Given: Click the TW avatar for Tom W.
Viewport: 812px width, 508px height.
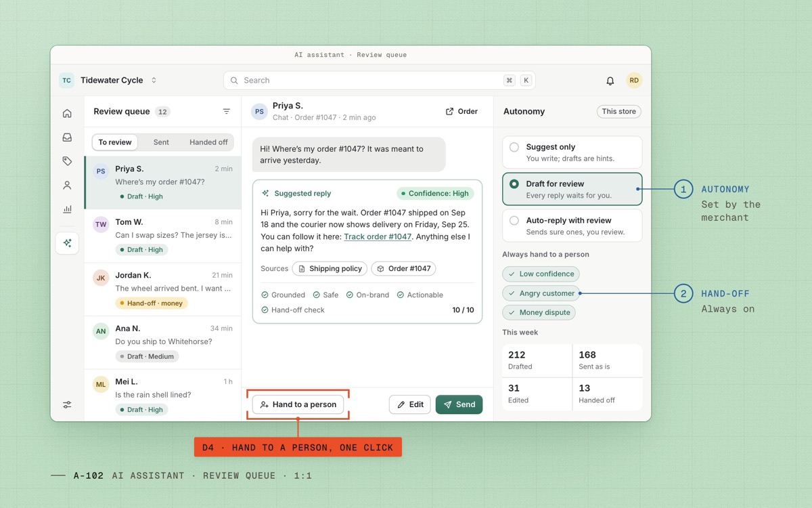Looking at the screenshot, I should click(101, 224).
